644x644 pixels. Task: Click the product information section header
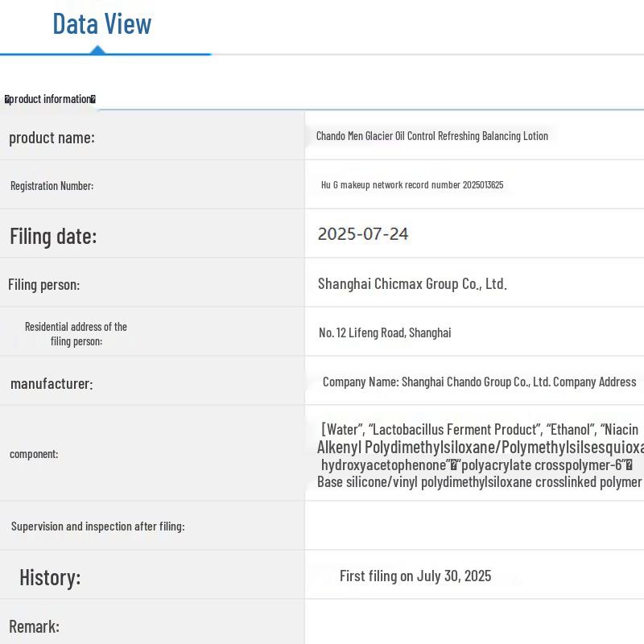50,99
